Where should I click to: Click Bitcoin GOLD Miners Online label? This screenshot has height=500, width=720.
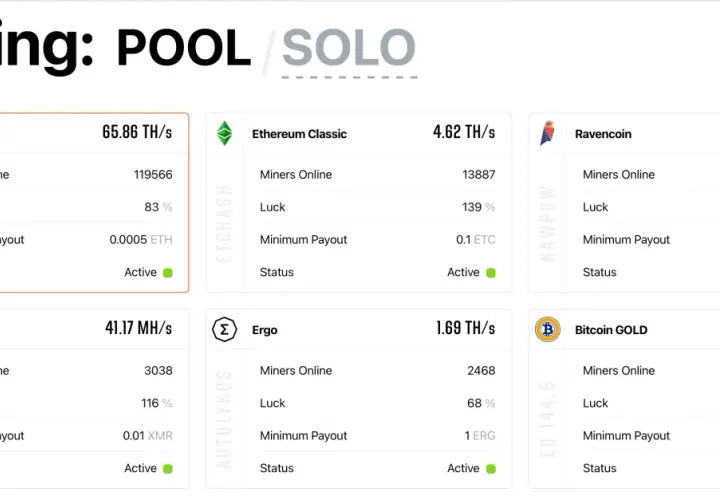tap(619, 371)
